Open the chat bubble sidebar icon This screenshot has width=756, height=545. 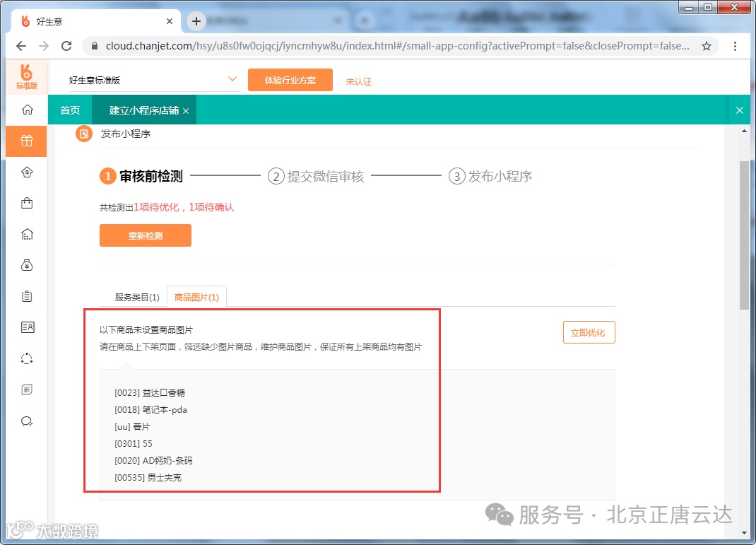27,421
